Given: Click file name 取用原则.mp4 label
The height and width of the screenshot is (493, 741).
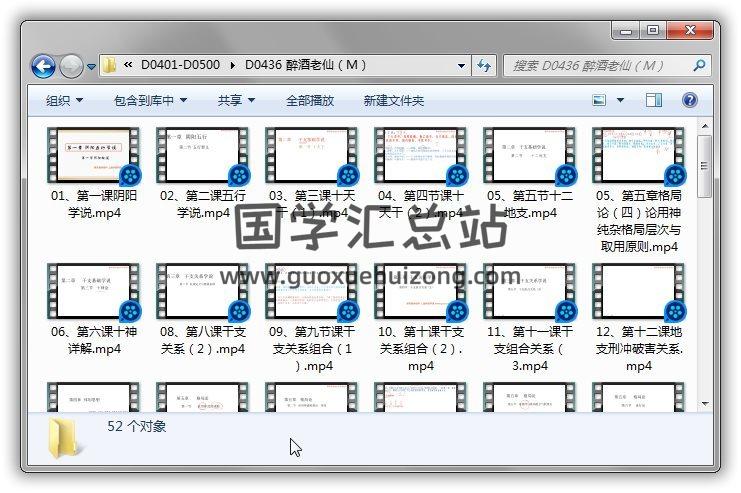Looking at the screenshot, I should [x=639, y=247].
